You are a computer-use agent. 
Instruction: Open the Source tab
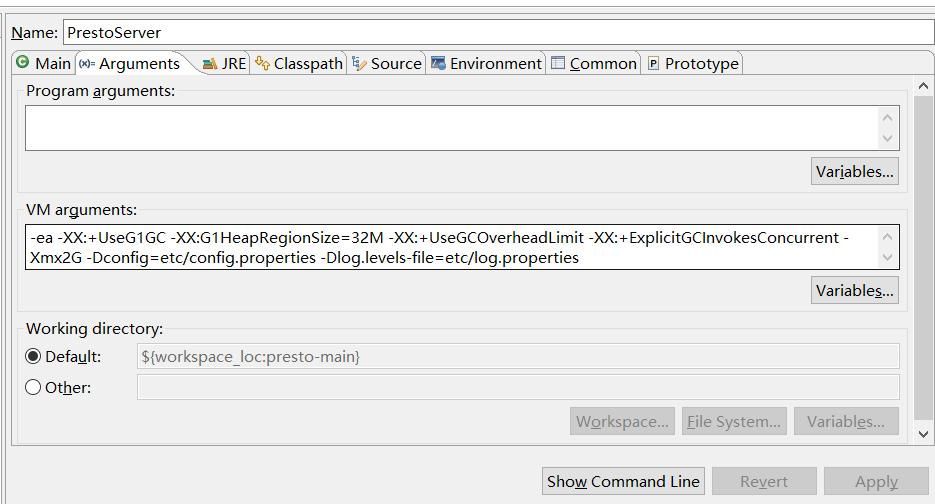[386, 63]
